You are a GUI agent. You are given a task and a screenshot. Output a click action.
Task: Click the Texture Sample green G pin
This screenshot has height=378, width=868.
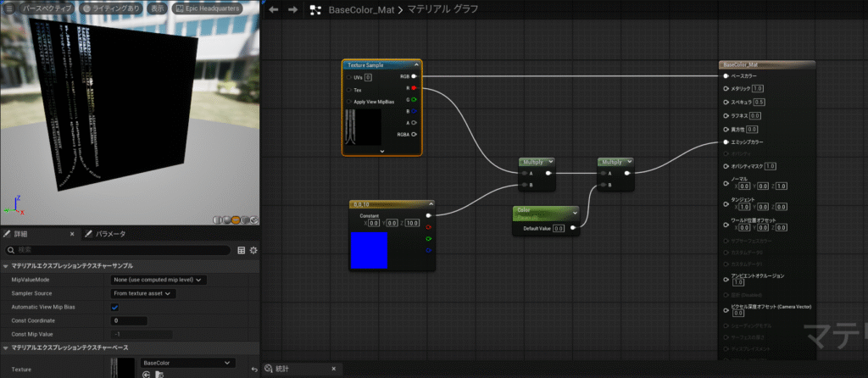pos(414,100)
